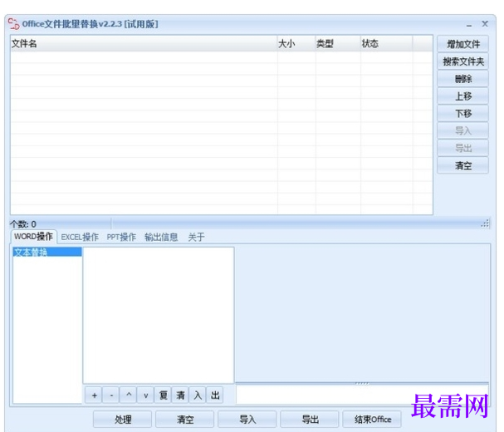Click bottom 导入 button

coord(247,420)
